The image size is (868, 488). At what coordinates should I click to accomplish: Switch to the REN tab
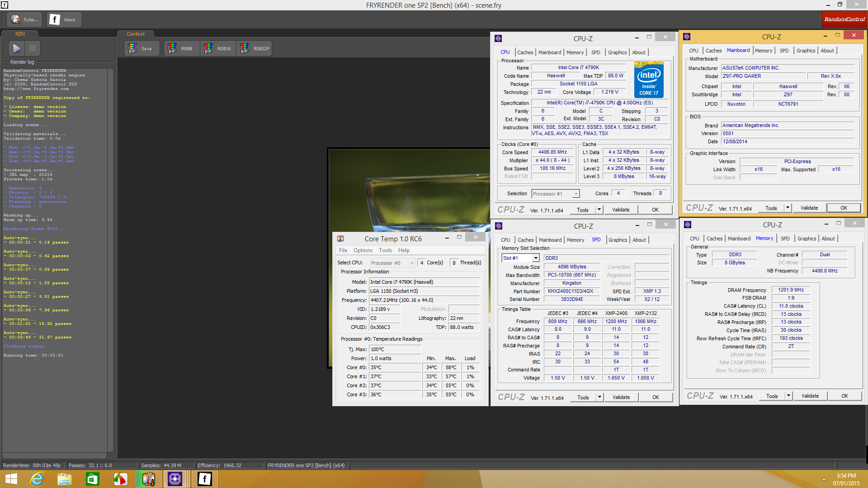(x=20, y=34)
